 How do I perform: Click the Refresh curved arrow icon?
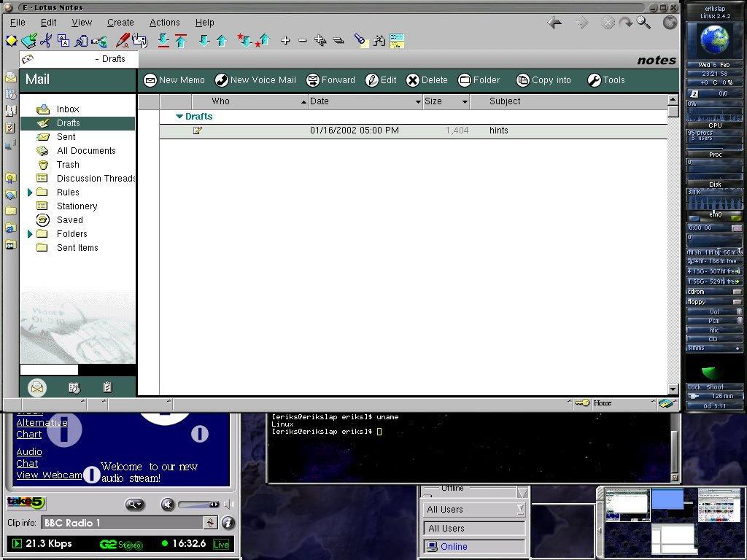(625, 23)
